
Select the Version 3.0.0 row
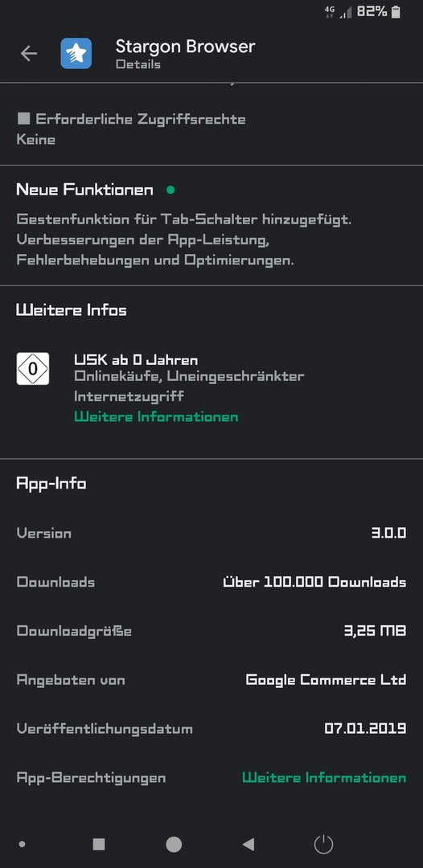pyautogui.click(x=211, y=533)
